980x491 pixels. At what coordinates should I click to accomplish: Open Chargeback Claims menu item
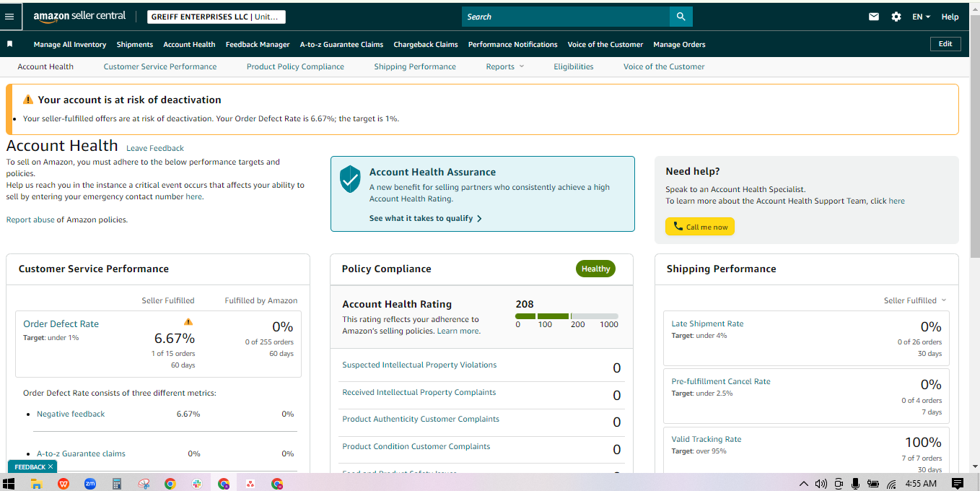(x=426, y=44)
